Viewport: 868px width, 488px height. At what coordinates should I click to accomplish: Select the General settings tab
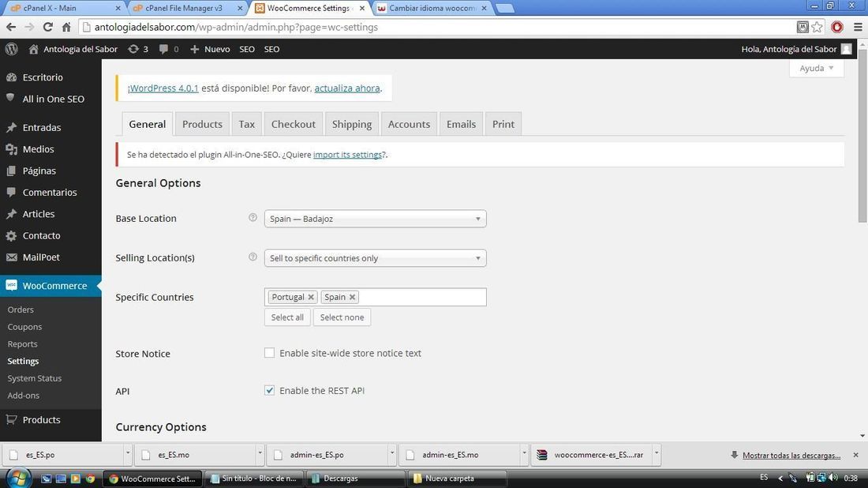(148, 124)
